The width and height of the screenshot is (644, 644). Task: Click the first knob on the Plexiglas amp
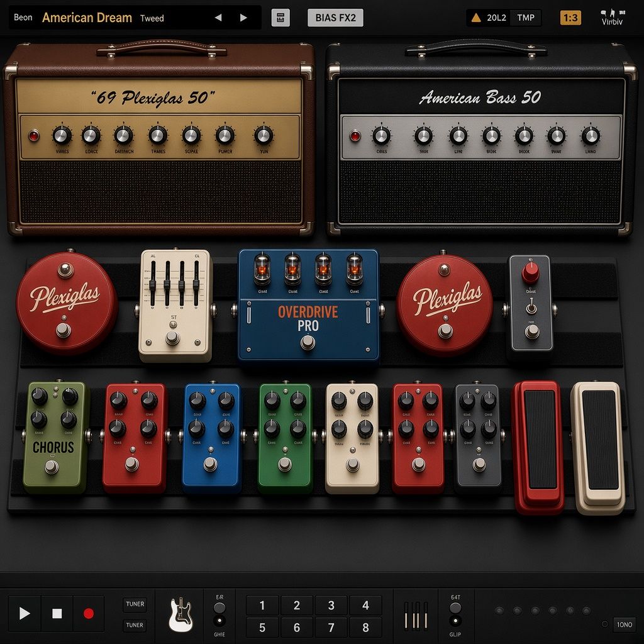[62, 135]
